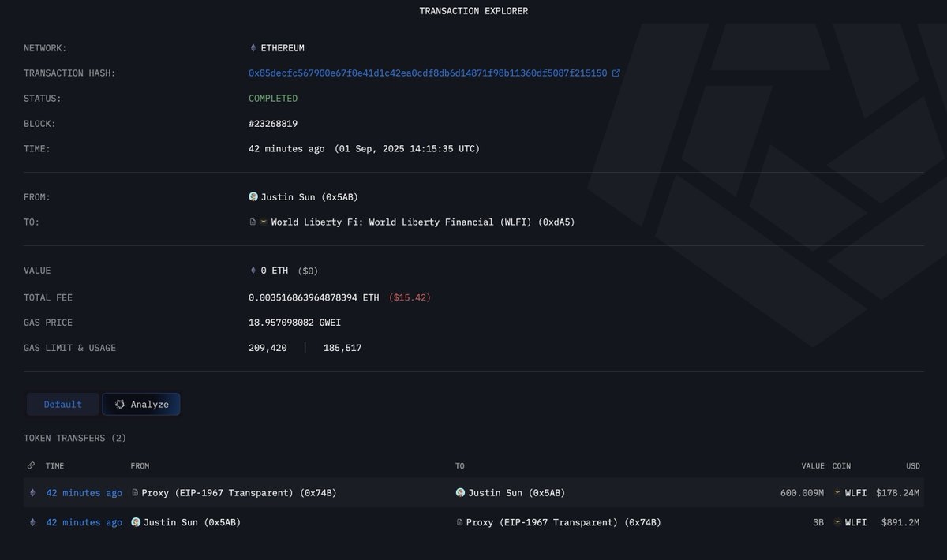Click Ethereum icon in 3B transfer row
Viewport: 947px width, 560px height.
(x=32, y=522)
